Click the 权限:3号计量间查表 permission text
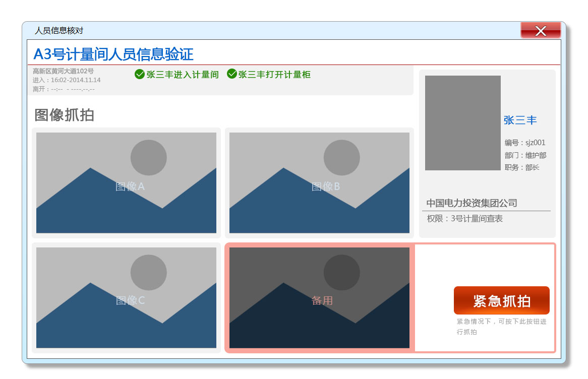588x379 pixels. [x=464, y=219]
